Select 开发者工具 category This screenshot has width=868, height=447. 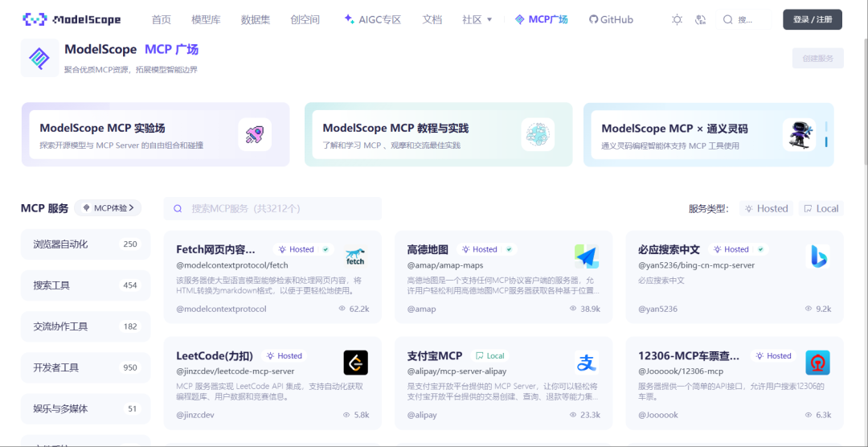[86, 367]
